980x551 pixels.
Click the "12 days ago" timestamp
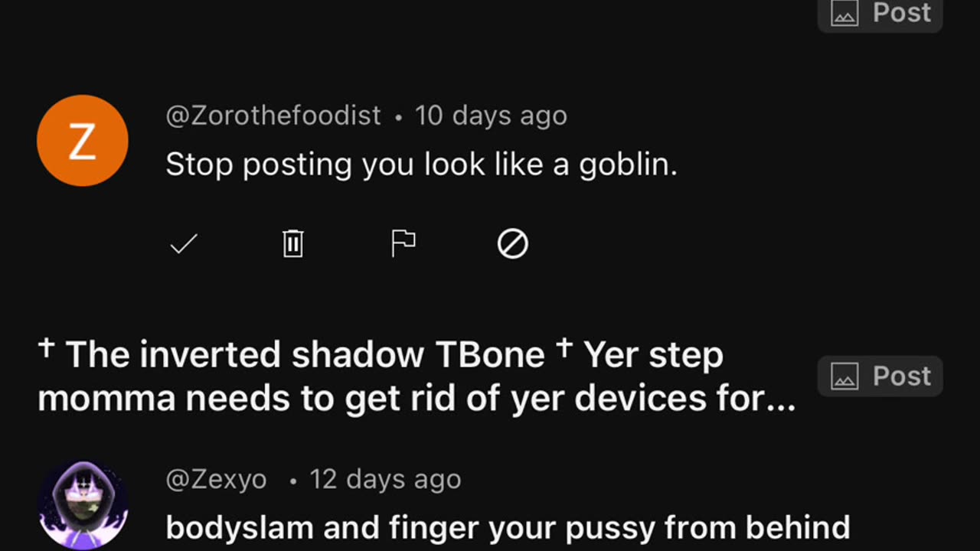click(385, 480)
